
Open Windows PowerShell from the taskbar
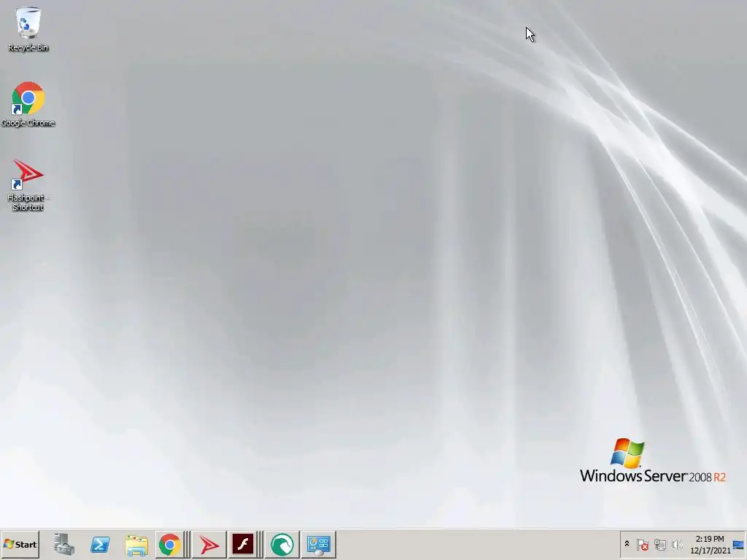(100, 544)
